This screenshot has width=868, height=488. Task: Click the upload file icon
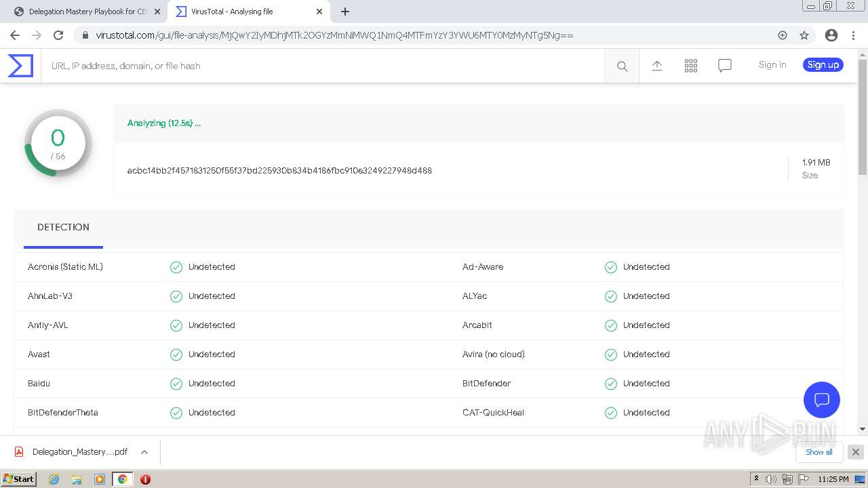tap(657, 65)
